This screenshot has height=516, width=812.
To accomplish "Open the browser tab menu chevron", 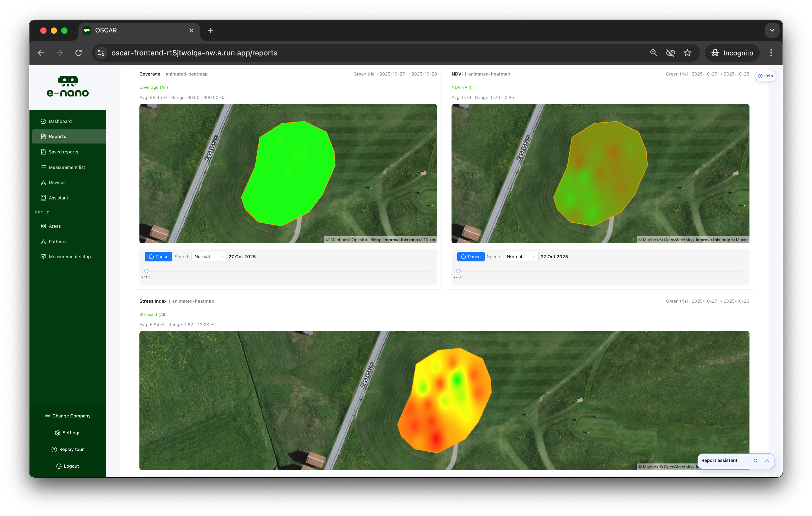I will (772, 30).
